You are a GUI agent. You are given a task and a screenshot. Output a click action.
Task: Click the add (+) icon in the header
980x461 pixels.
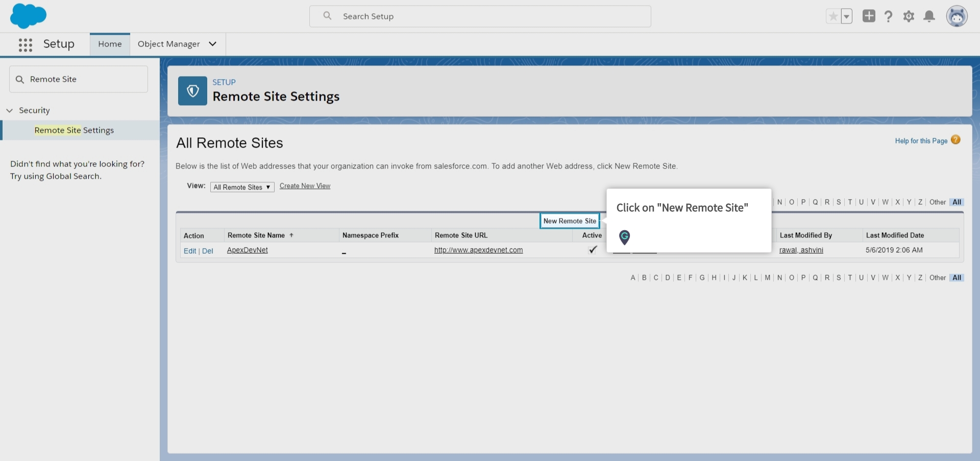869,16
